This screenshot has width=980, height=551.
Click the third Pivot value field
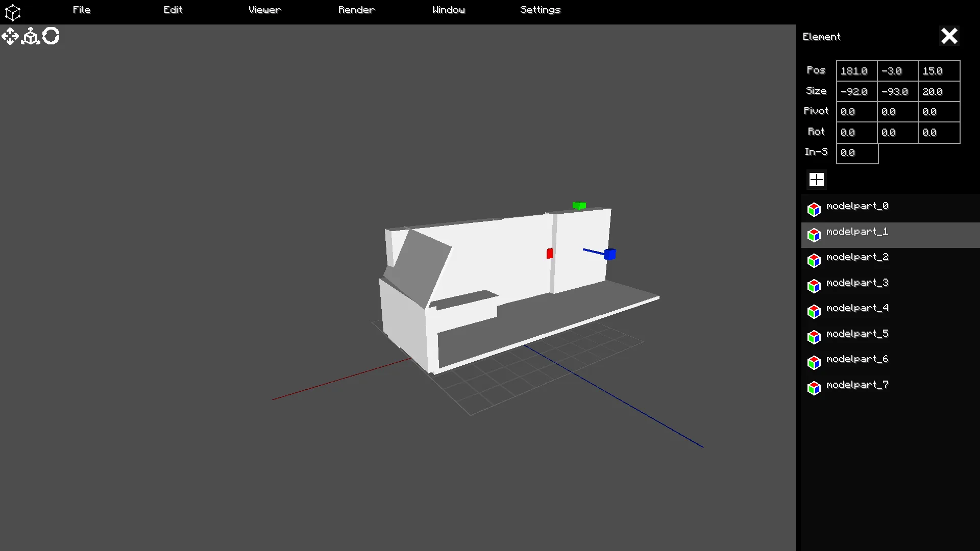[939, 112]
